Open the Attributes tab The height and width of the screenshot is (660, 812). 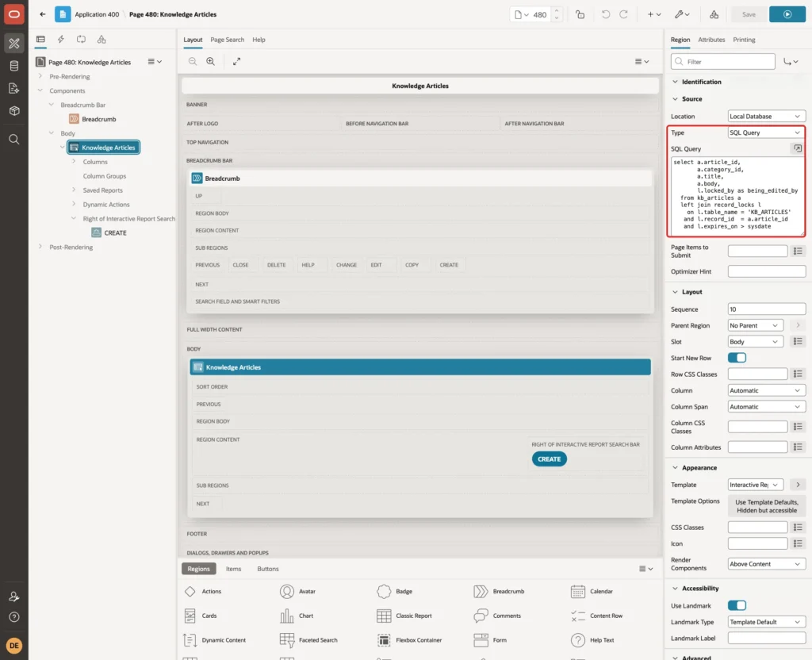711,40
